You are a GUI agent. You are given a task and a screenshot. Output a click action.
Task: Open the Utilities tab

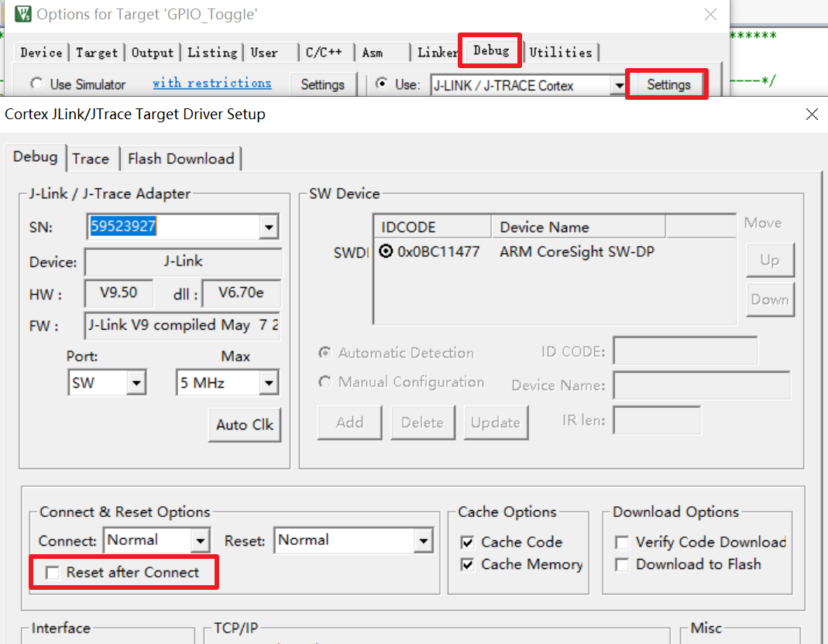561,53
